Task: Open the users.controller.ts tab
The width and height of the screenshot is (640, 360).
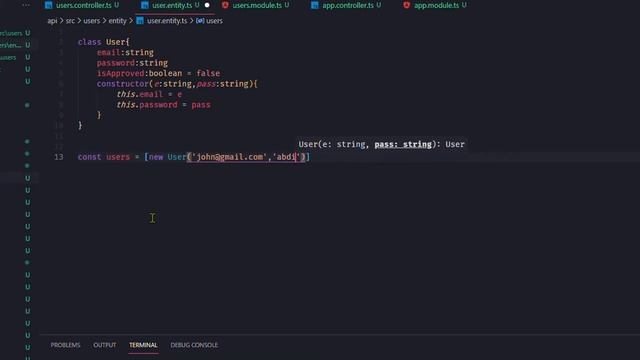Action: [x=84, y=5]
